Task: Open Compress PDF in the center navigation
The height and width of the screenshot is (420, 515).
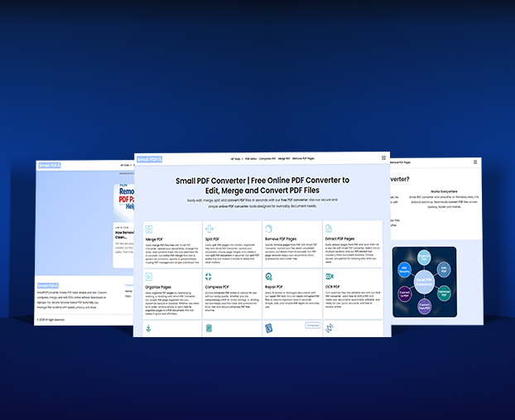Action: tap(267, 159)
